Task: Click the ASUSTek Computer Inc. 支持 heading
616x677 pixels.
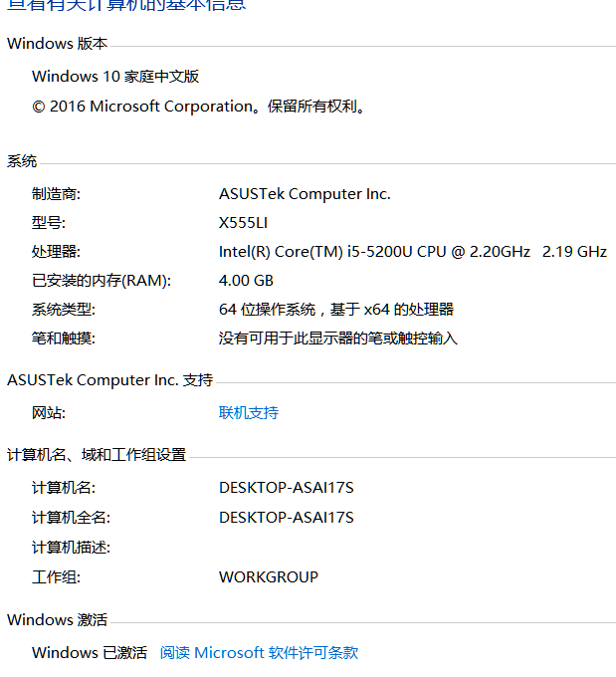Action: click(110, 380)
